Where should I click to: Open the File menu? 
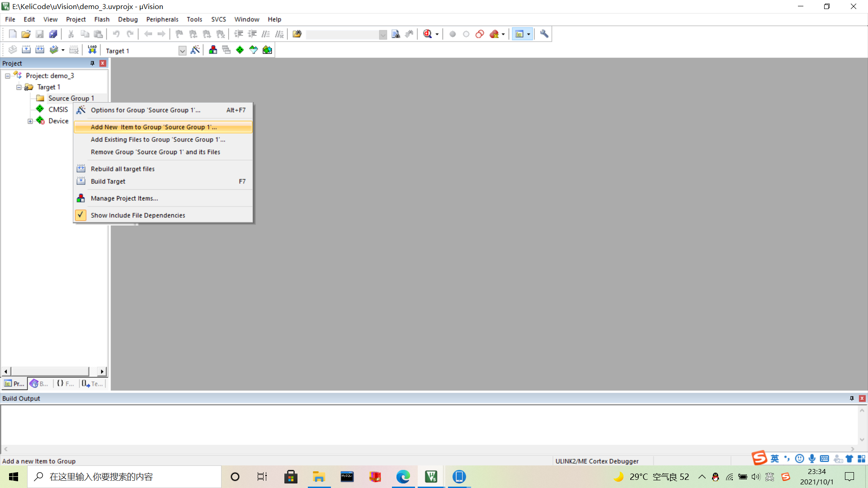coord(10,19)
